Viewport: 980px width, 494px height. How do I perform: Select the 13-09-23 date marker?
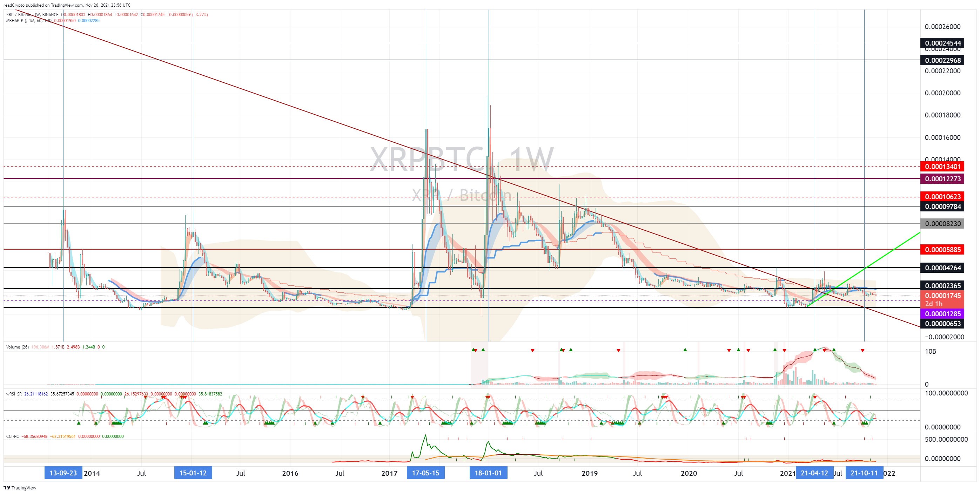pyautogui.click(x=63, y=473)
